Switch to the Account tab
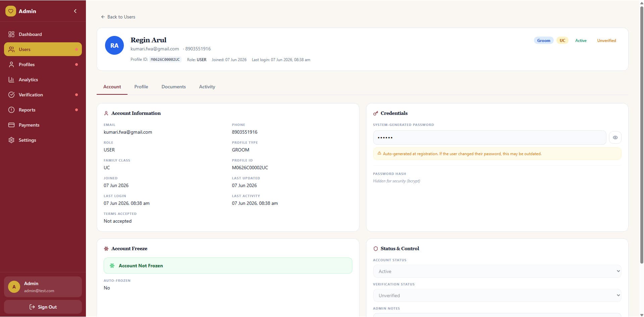The image size is (644, 317). [x=112, y=87]
